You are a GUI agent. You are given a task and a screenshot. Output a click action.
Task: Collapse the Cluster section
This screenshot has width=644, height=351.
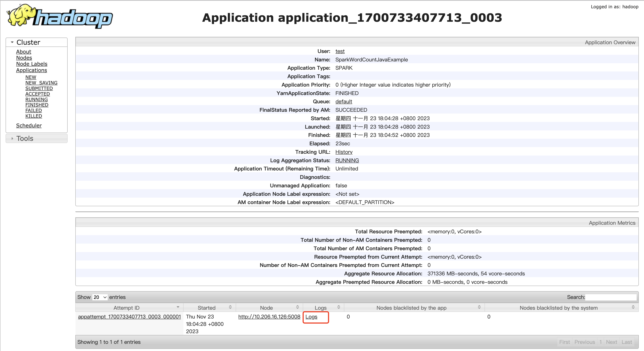pyautogui.click(x=12, y=42)
